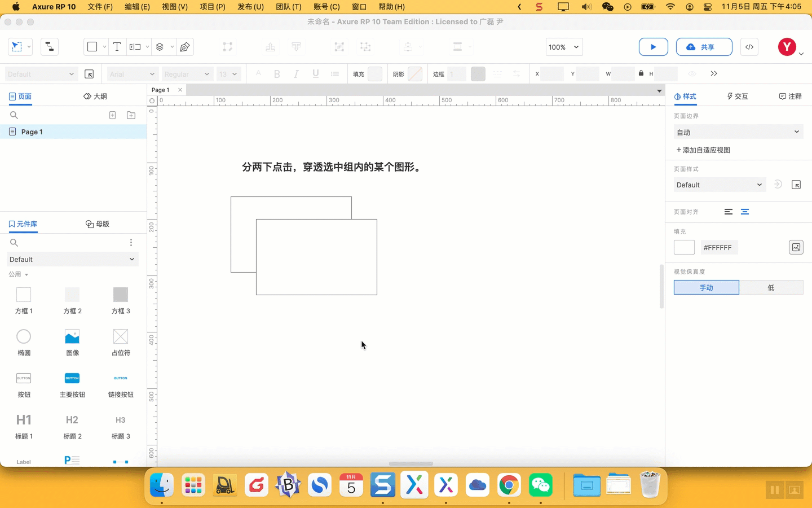Screen dimensions: 812x508
Task: Close the Page 1 canvas tab
Action: tap(180, 90)
